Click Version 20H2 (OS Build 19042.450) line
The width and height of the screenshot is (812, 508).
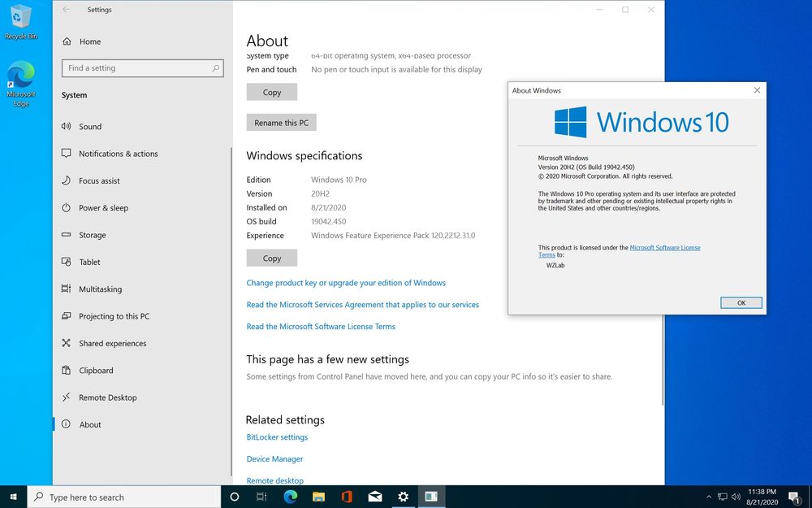pyautogui.click(x=586, y=167)
